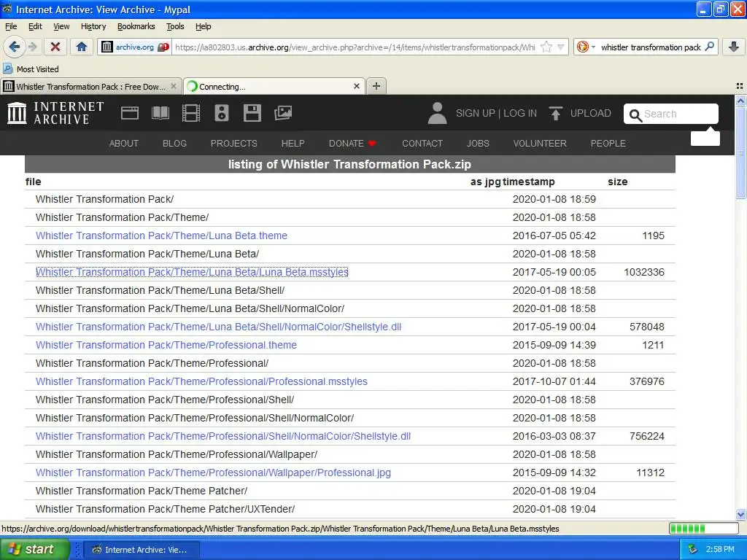
Task: Open ABOUT navigation link
Action: [x=124, y=144]
